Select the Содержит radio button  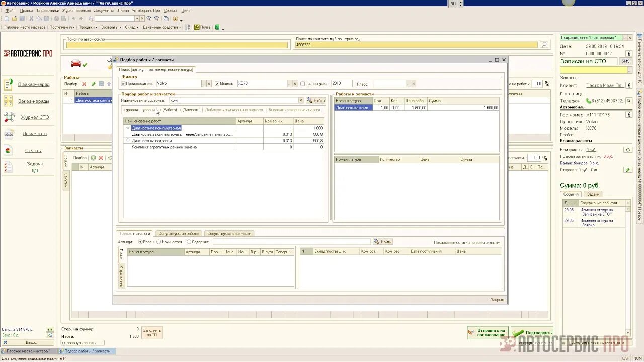[x=189, y=242]
